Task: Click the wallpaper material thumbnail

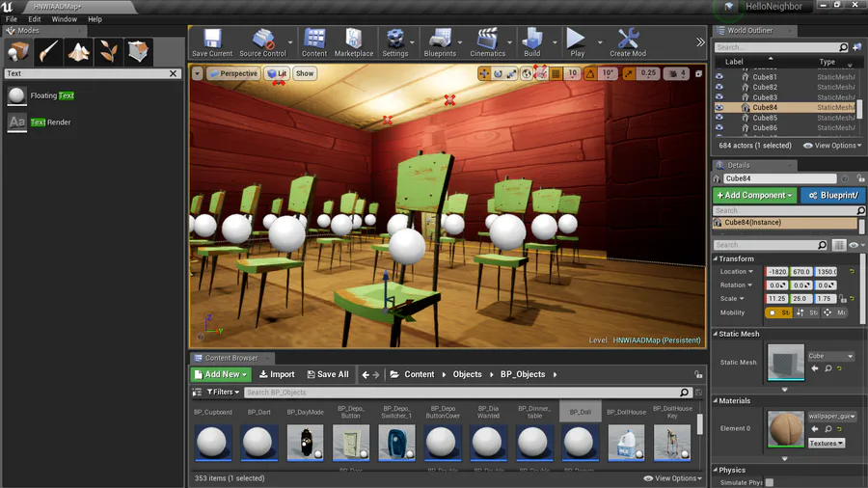Action: pyautogui.click(x=785, y=429)
